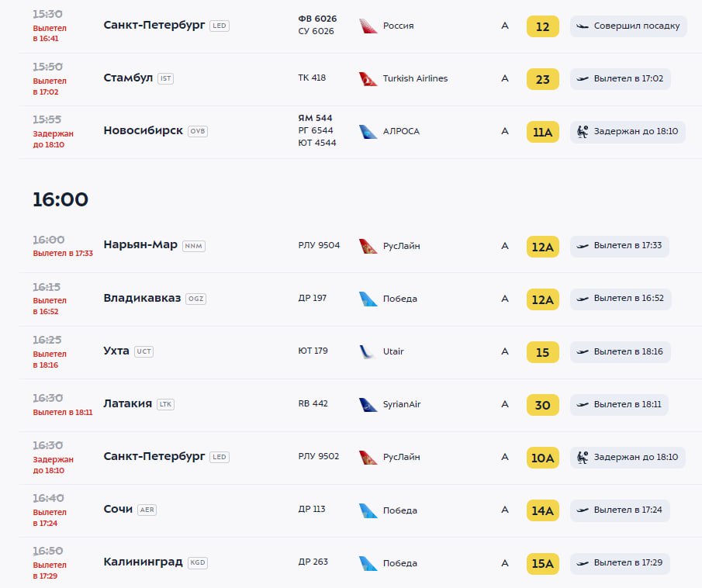
Task: Click gate 15A badge for Калининград
Action: pos(542,563)
